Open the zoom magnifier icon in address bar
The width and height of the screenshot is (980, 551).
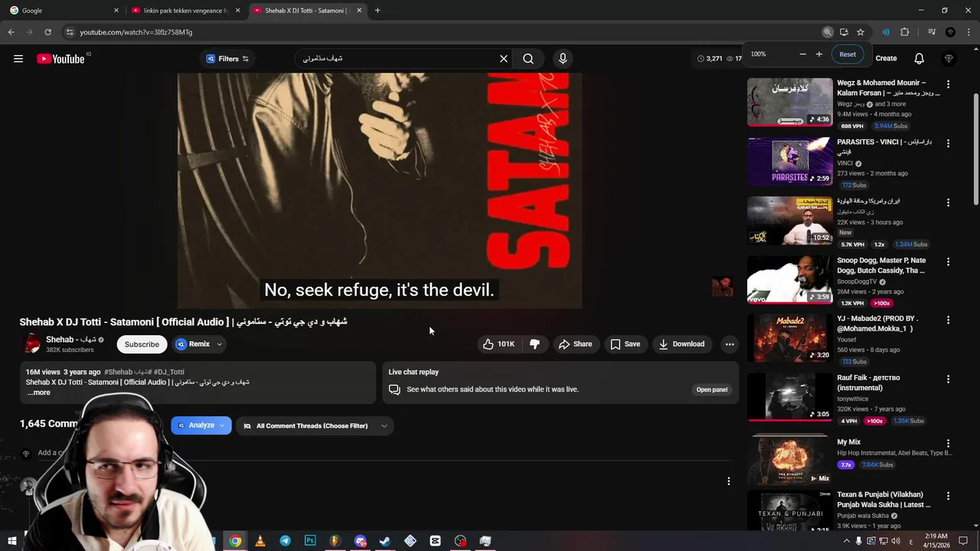[828, 32]
